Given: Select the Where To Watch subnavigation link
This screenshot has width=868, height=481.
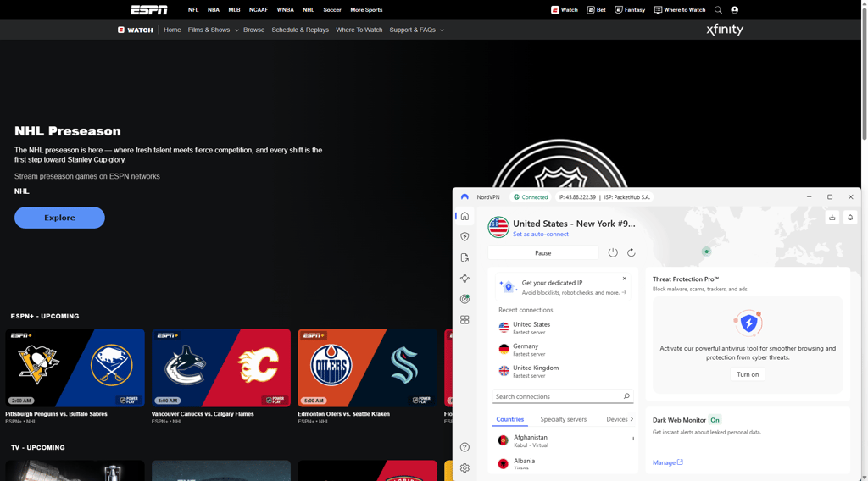Looking at the screenshot, I should click(359, 30).
